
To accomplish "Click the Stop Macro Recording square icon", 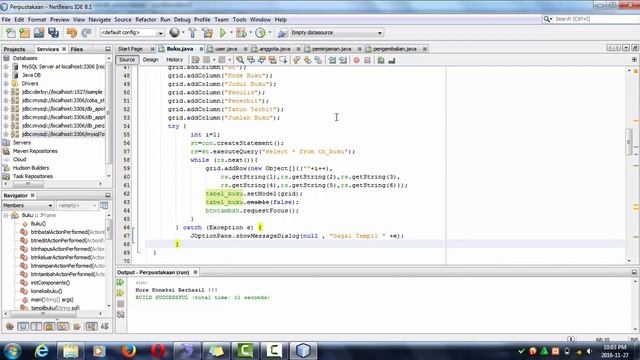I will 367,60.
